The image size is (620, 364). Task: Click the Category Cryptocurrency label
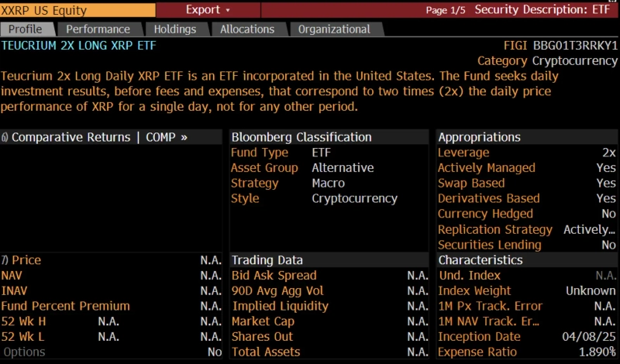point(547,61)
